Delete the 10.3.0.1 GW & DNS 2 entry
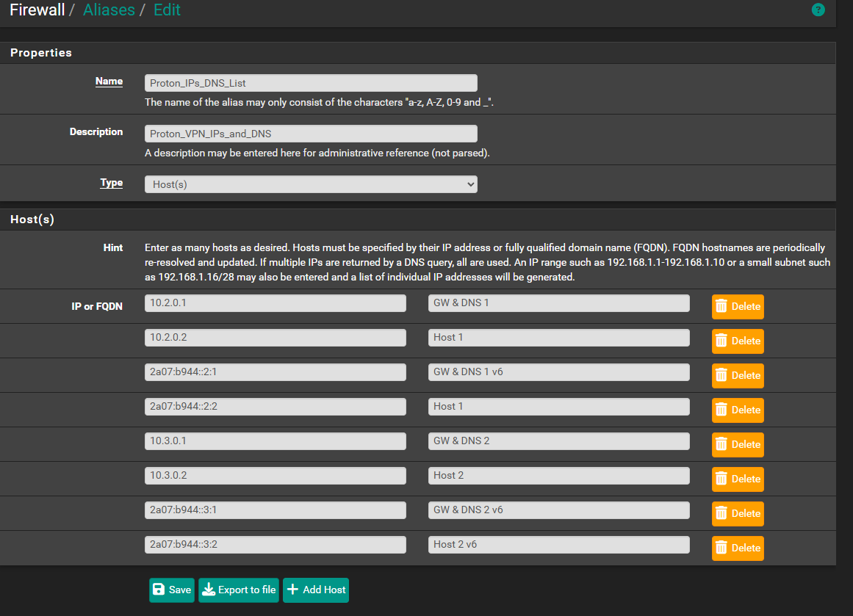 pos(738,445)
